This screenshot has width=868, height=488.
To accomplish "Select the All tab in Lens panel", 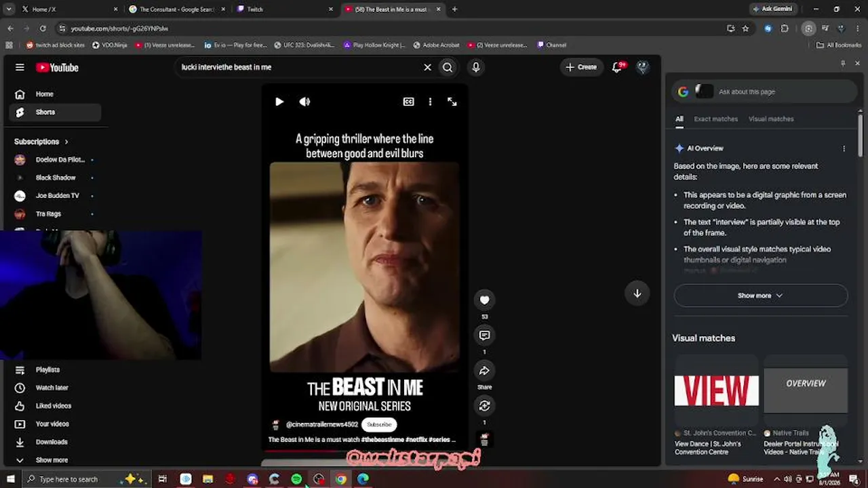I will pos(679,119).
